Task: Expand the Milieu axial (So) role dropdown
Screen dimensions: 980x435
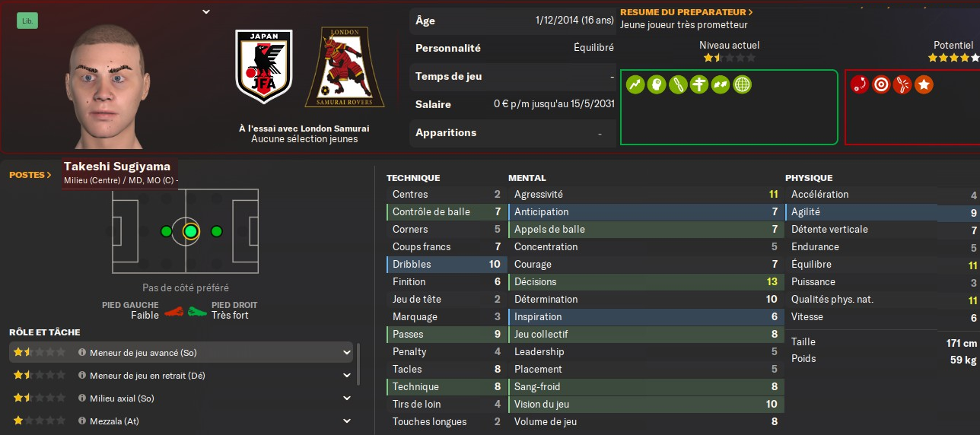Action: tap(347, 398)
